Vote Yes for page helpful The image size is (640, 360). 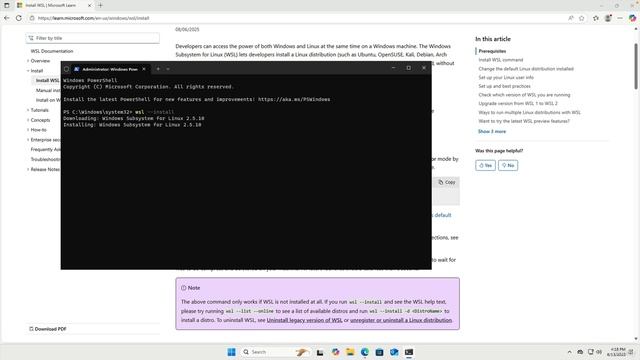(485, 165)
